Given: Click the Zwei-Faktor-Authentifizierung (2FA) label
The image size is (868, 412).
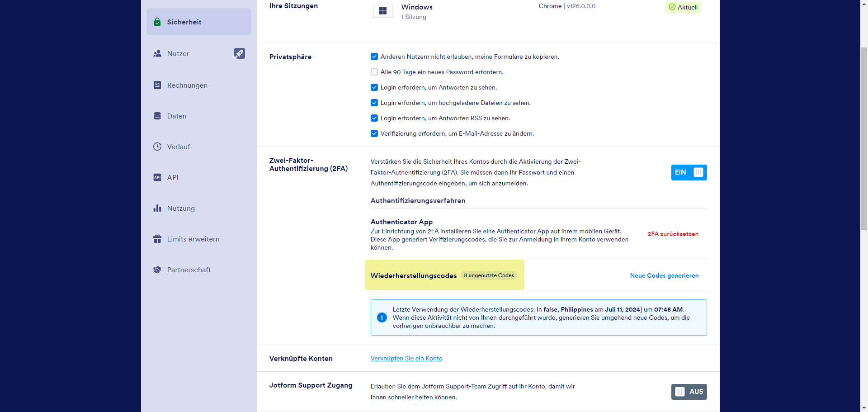Looking at the screenshot, I should click(x=308, y=164).
